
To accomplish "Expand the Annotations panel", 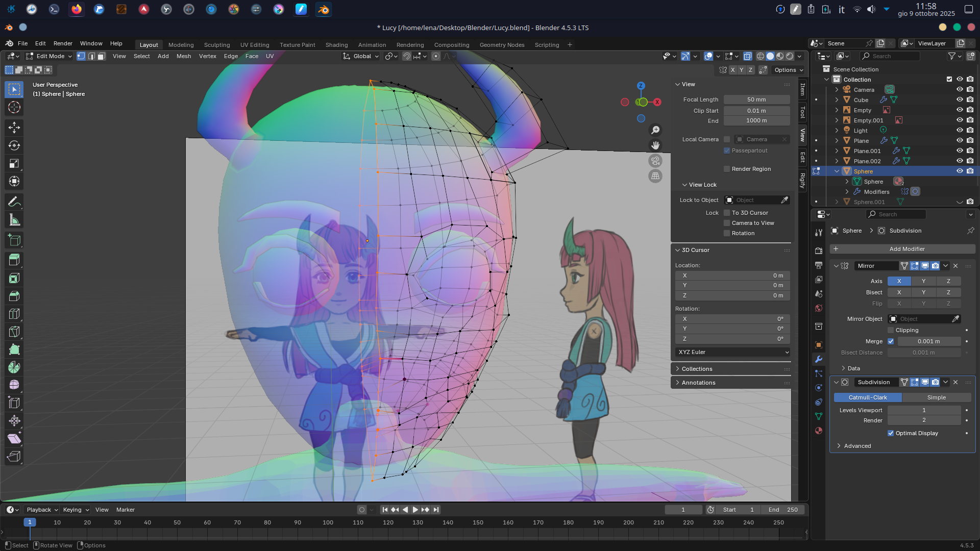I will [x=698, y=383].
